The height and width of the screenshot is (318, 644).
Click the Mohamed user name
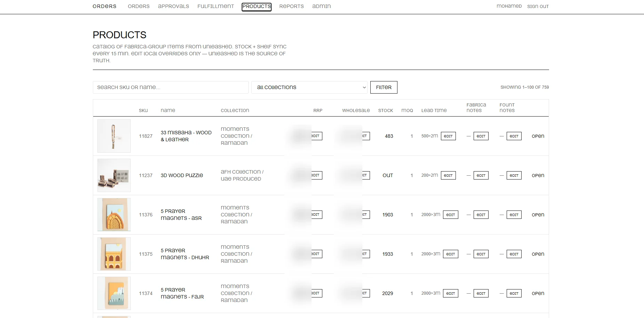(x=509, y=6)
